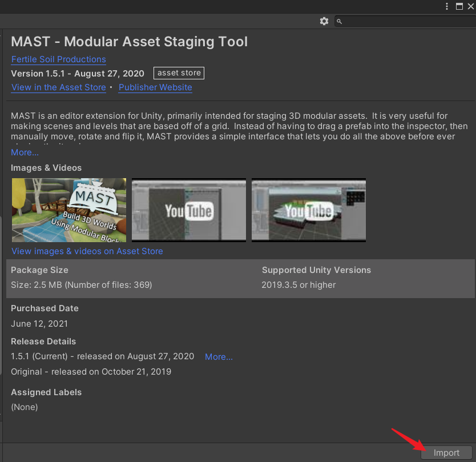Select 2019.3.5 or higher text
The height and width of the screenshot is (462, 476).
tap(298, 285)
